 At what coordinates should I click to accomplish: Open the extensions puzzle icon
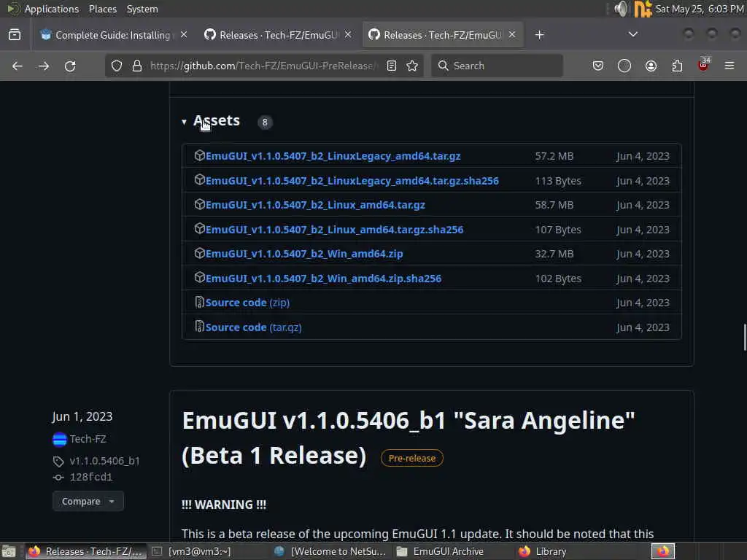tap(677, 66)
